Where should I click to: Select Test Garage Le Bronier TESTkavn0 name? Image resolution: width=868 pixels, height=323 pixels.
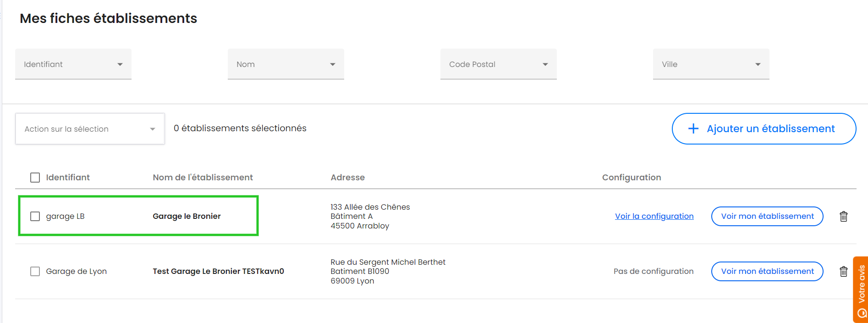[218, 271]
